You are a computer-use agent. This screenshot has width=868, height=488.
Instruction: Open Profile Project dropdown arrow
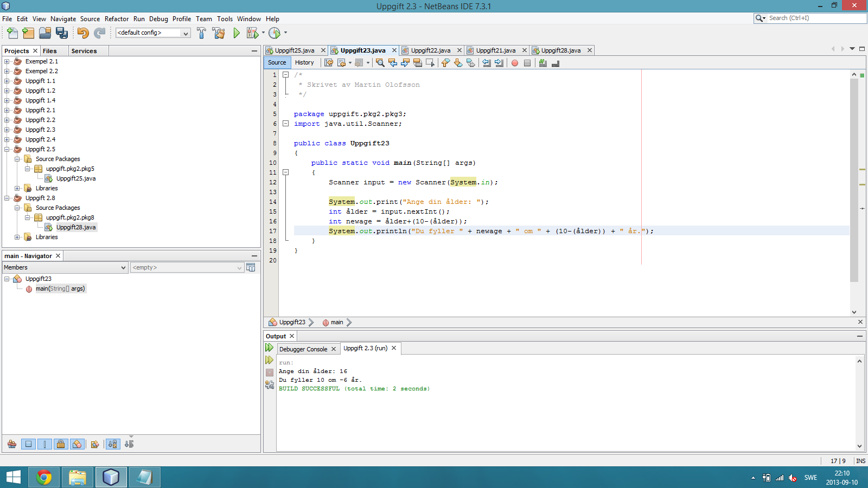point(285,33)
